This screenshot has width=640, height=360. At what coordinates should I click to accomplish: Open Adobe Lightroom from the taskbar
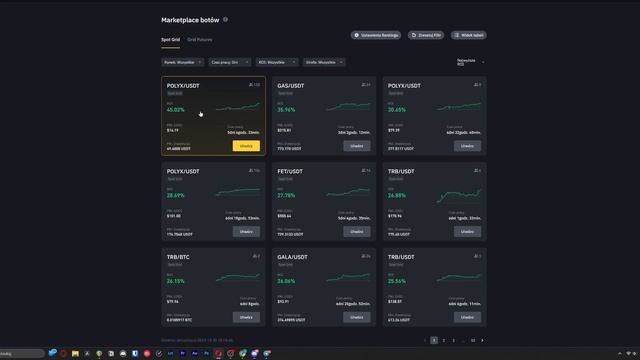click(171, 353)
